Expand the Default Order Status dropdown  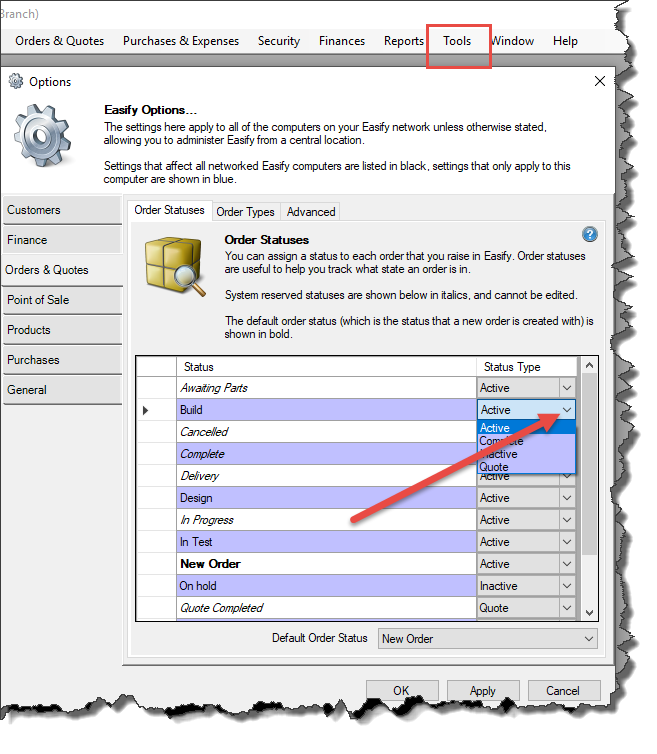588,638
